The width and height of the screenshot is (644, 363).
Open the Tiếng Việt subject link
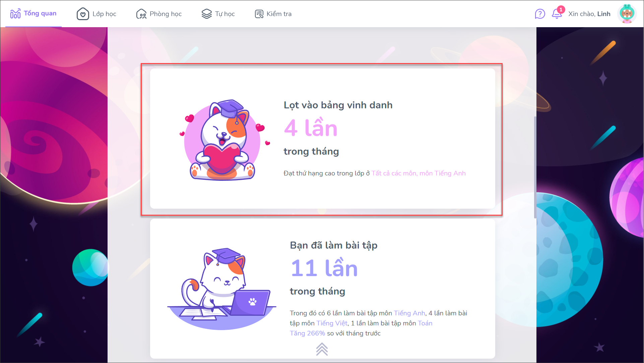pyautogui.click(x=332, y=323)
